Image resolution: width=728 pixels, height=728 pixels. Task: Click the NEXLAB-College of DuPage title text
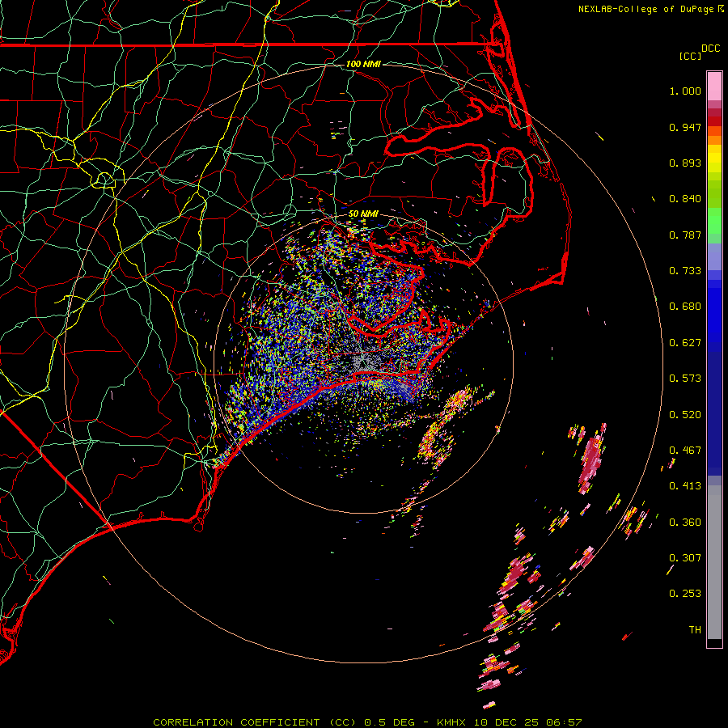(646, 9)
